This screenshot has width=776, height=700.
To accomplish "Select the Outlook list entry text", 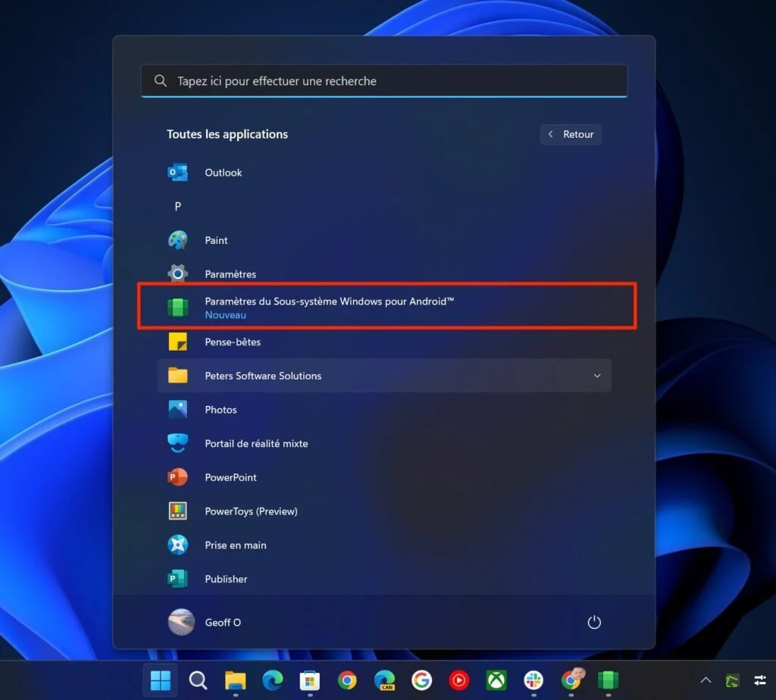I will [224, 173].
